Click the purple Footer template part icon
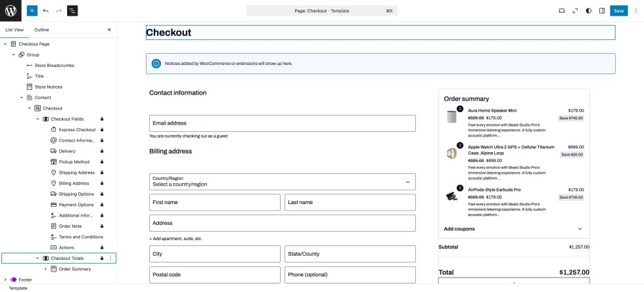This screenshot has width=644, height=292. pyautogui.click(x=13, y=280)
